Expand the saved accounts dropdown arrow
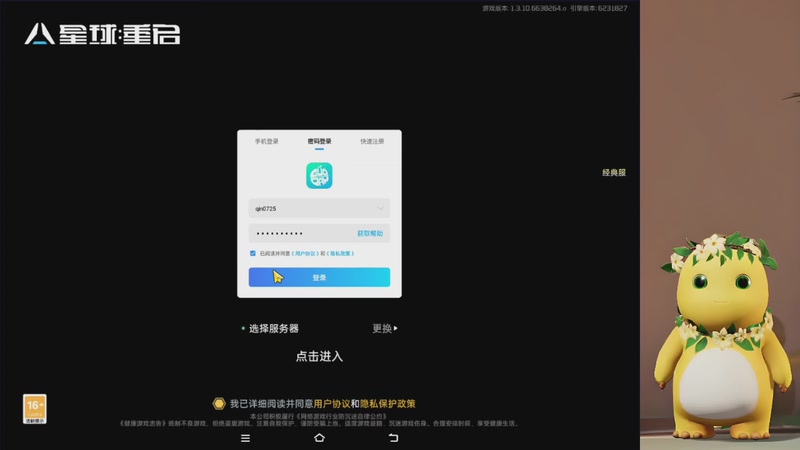This screenshot has width=800, height=450. pos(380,208)
